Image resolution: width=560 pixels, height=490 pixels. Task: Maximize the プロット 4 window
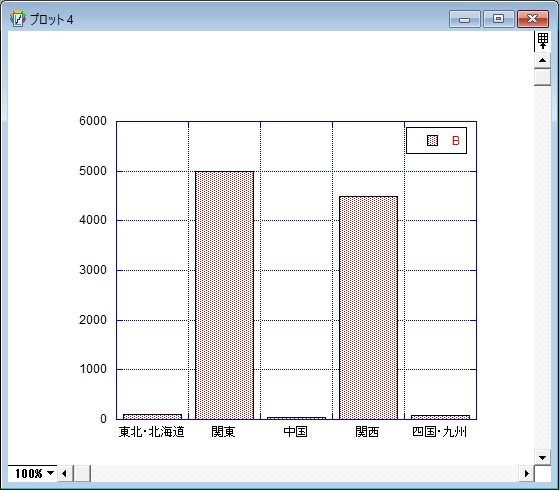coord(499,19)
